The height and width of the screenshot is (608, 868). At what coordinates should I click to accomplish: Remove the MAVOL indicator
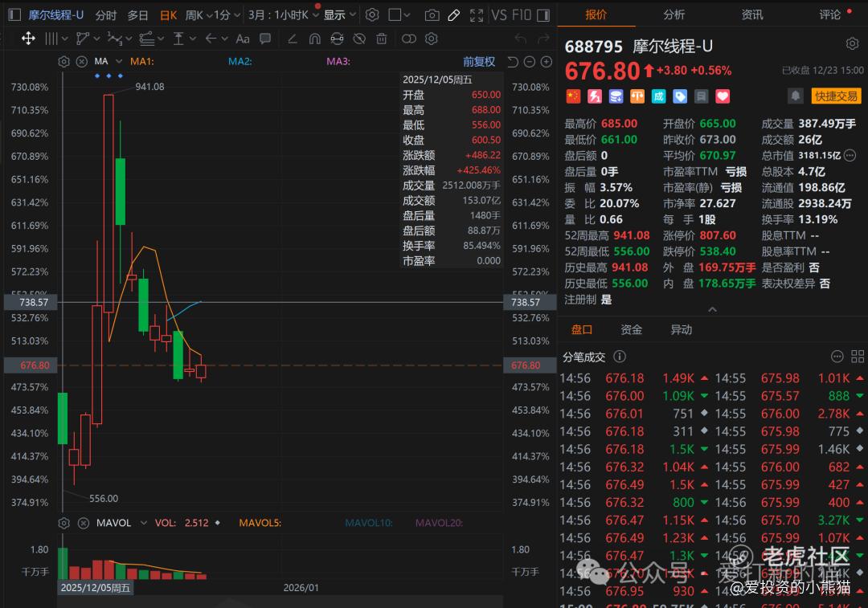tap(83, 523)
